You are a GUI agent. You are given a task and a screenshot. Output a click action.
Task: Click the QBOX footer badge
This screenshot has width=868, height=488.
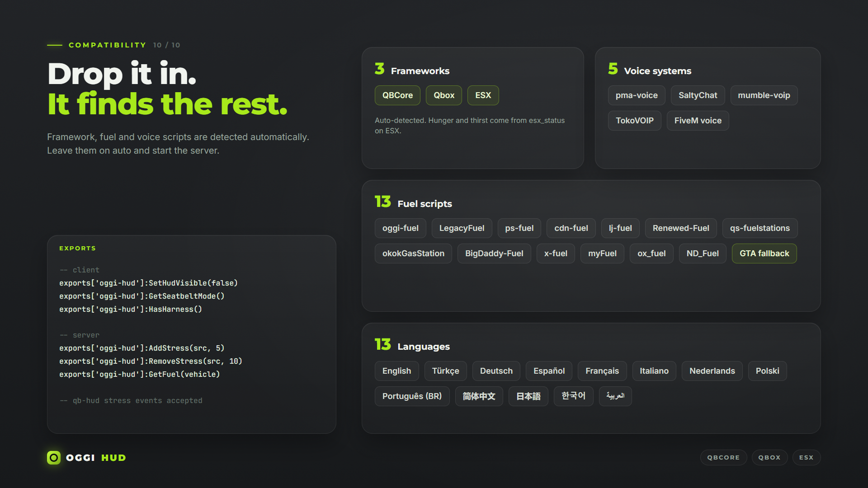pyautogui.click(x=769, y=457)
